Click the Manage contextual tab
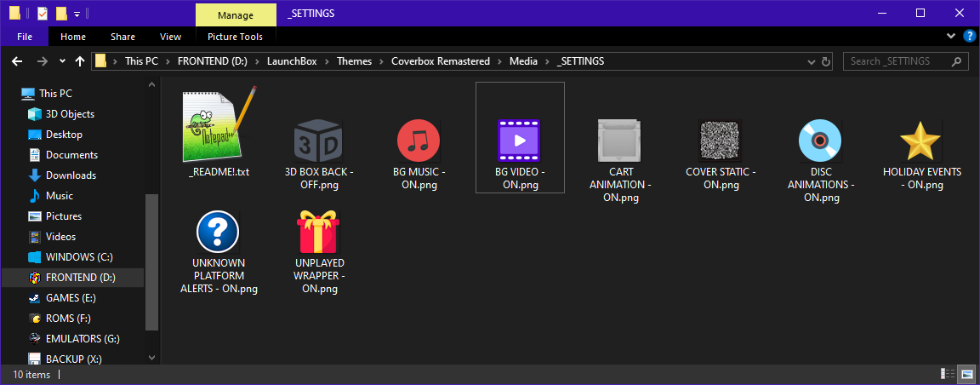980x385 pixels. (x=236, y=15)
